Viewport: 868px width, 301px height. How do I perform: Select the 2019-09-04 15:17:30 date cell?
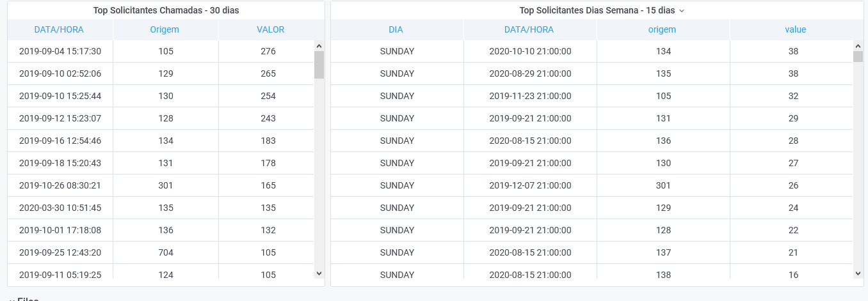[x=60, y=51]
